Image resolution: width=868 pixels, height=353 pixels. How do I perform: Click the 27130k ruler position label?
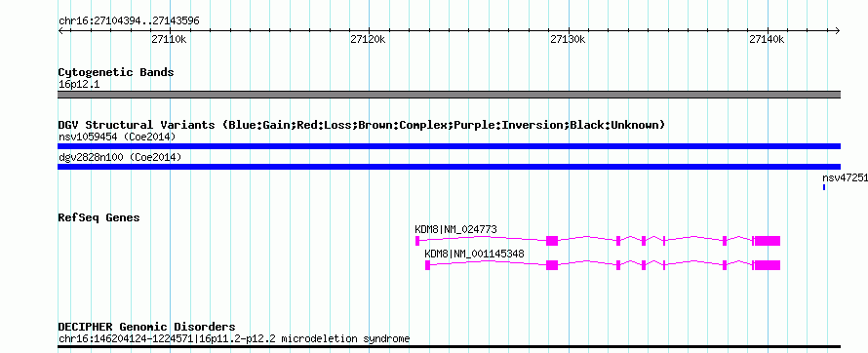[x=568, y=40]
